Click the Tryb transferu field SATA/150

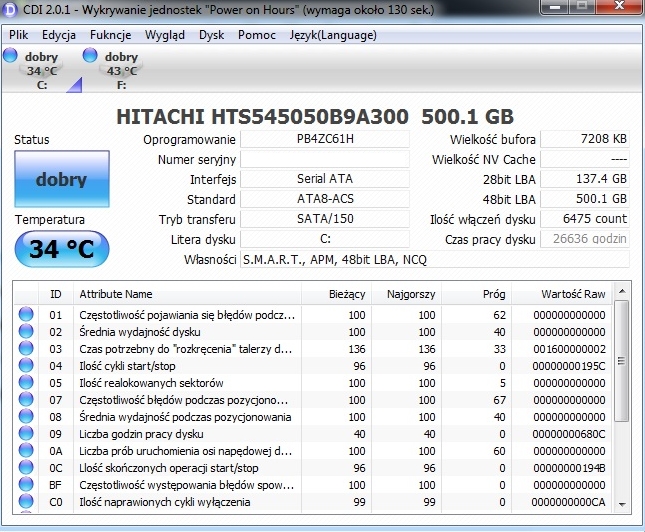tap(325, 219)
